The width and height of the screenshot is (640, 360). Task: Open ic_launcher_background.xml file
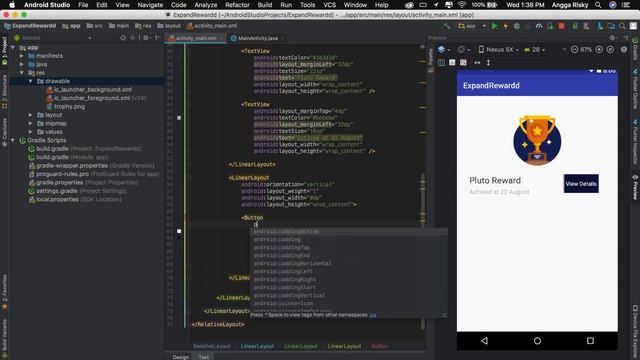click(x=93, y=90)
